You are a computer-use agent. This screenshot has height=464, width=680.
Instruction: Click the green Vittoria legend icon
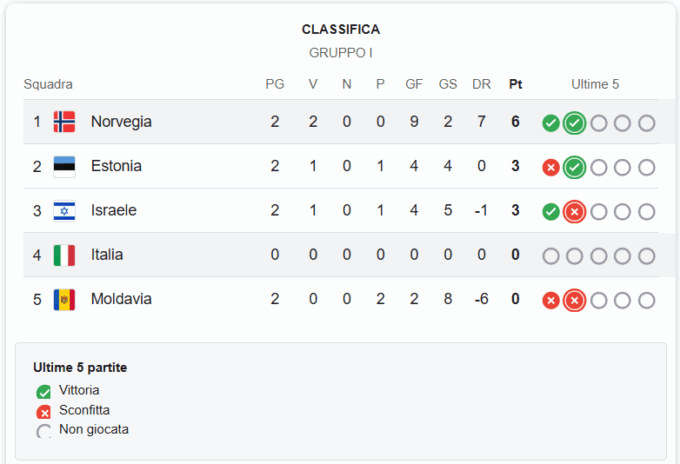[43, 392]
